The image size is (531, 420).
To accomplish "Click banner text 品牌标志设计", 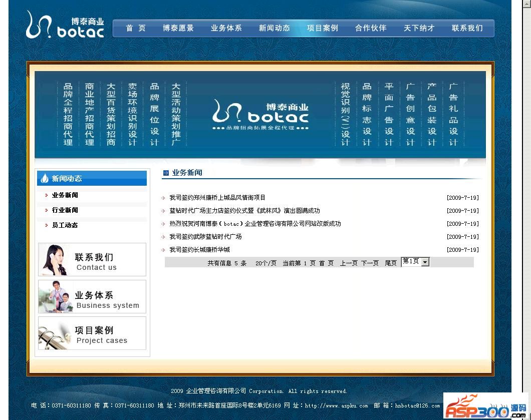I will pos(367,114).
